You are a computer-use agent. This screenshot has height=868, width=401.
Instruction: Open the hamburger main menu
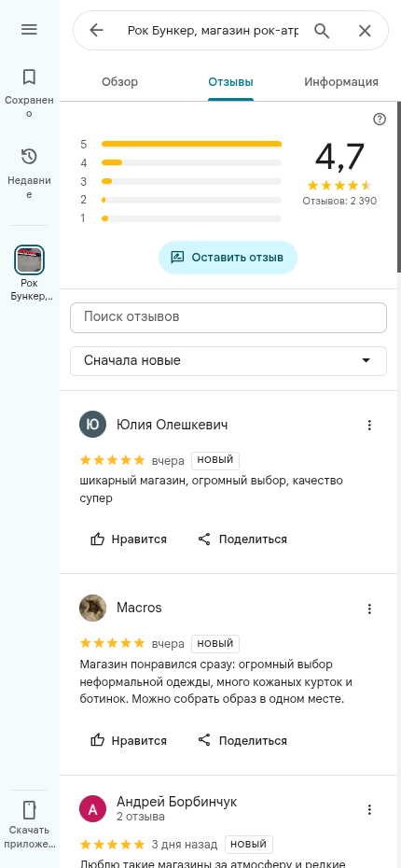click(29, 30)
